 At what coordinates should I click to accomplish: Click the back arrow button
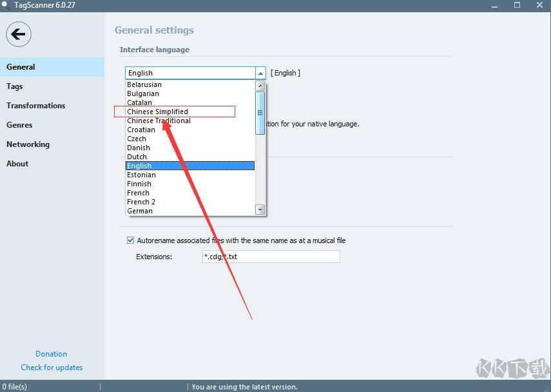(x=18, y=34)
